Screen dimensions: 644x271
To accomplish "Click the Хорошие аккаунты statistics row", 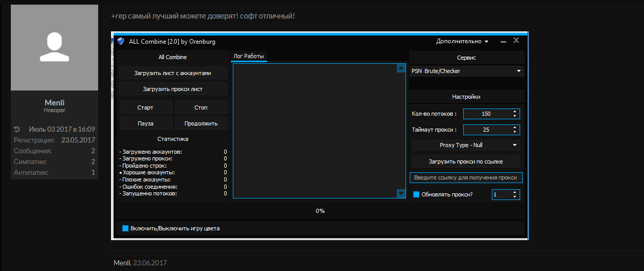I will [173, 173].
